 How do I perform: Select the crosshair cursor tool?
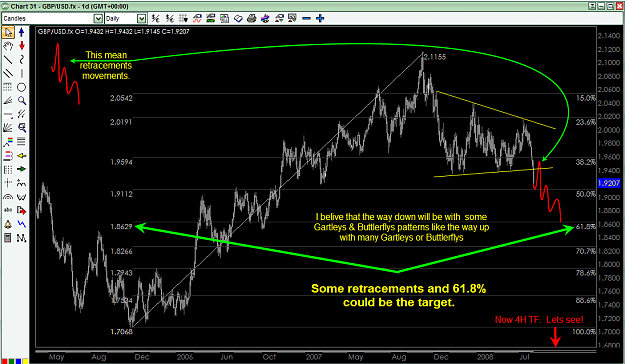click(8, 183)
